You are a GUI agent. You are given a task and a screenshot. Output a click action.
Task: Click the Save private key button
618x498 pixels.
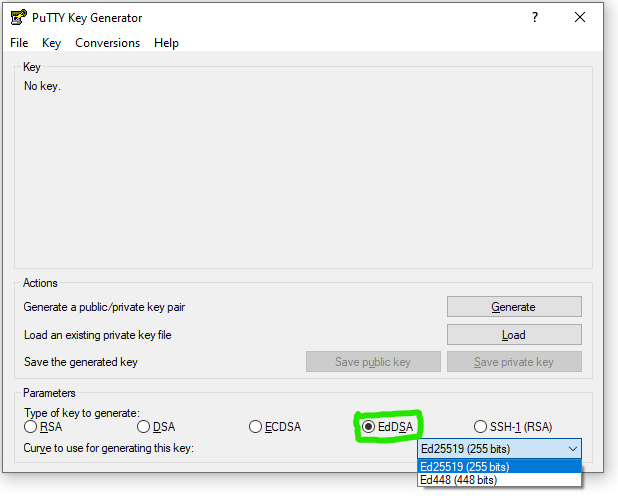coord(514,362)
